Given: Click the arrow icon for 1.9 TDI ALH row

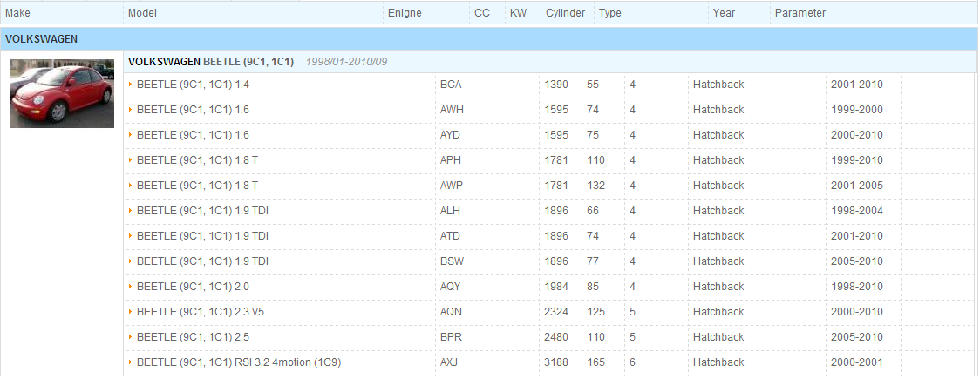Looking at the screenshot, I should pos(131,211).
